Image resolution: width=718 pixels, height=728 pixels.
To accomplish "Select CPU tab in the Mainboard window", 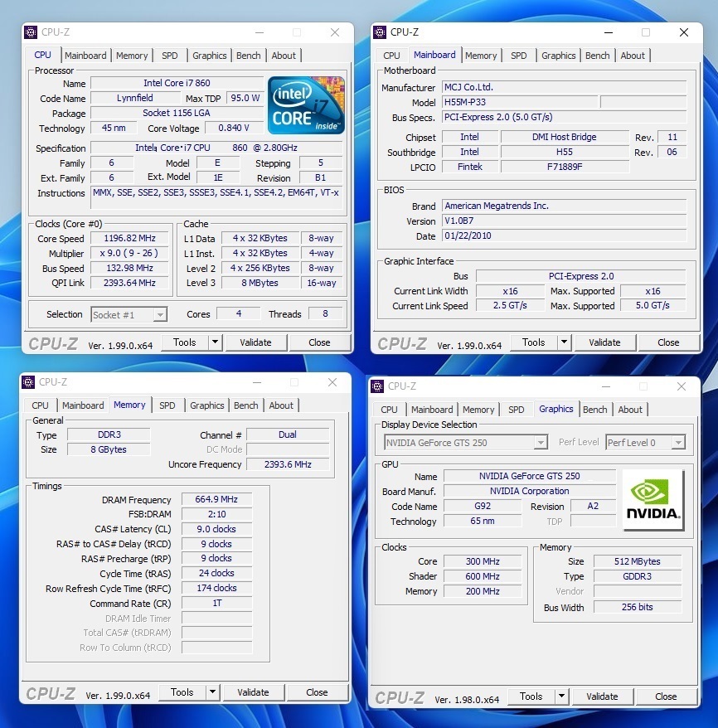I will (391, 56).
